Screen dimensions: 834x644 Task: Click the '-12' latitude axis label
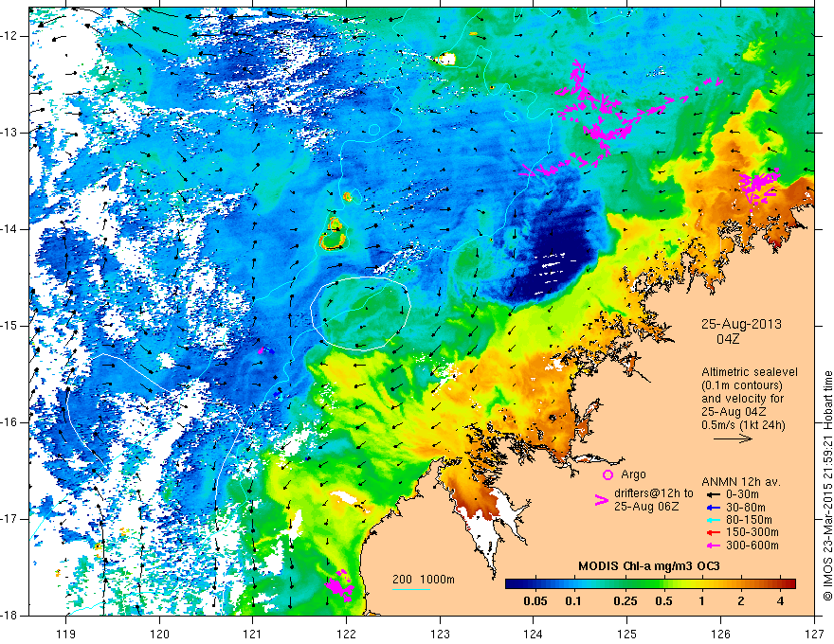point(11,36)
